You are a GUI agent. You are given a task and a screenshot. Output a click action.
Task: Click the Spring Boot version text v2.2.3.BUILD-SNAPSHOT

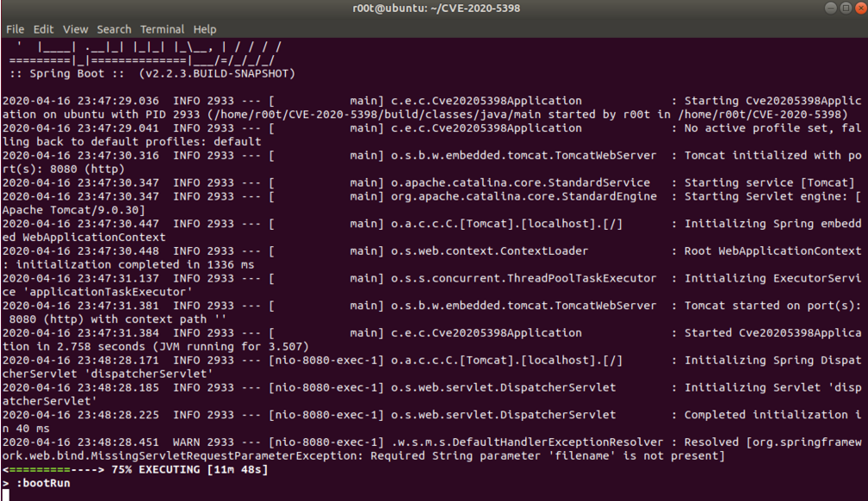[x=217, y=74]
